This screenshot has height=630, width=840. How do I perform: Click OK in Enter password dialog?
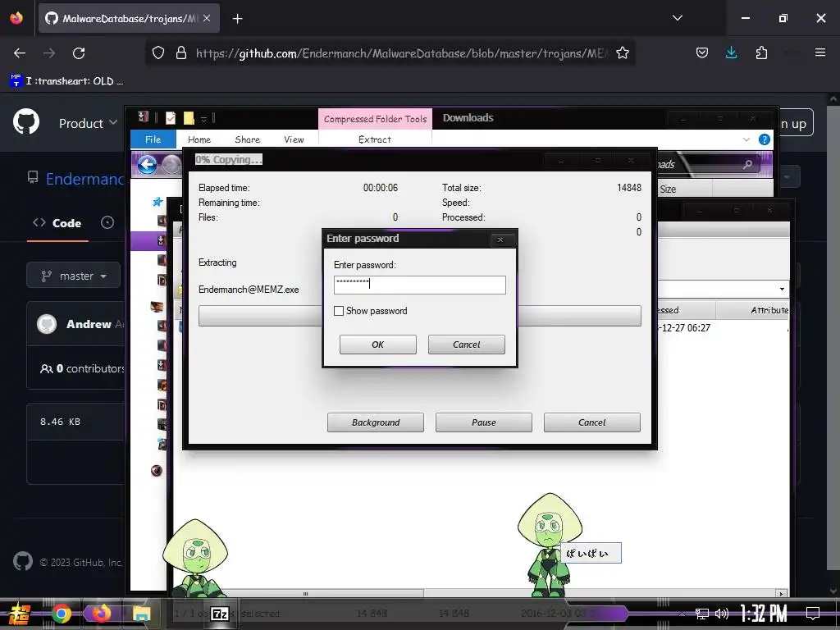pos(377,345)
